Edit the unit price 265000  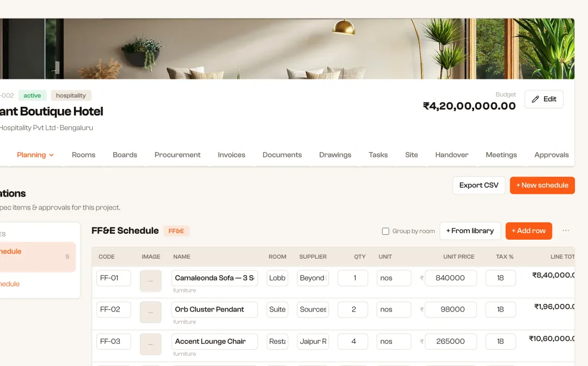tap(451, 341)
